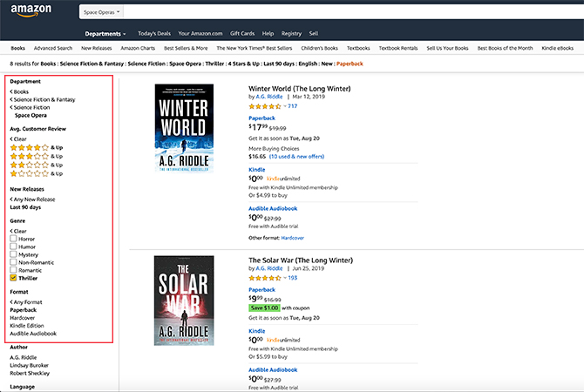The height and width of the screenshot is (392, 584).
Task: View the 717 reviews for Winter World
Action: coord(292,106)
